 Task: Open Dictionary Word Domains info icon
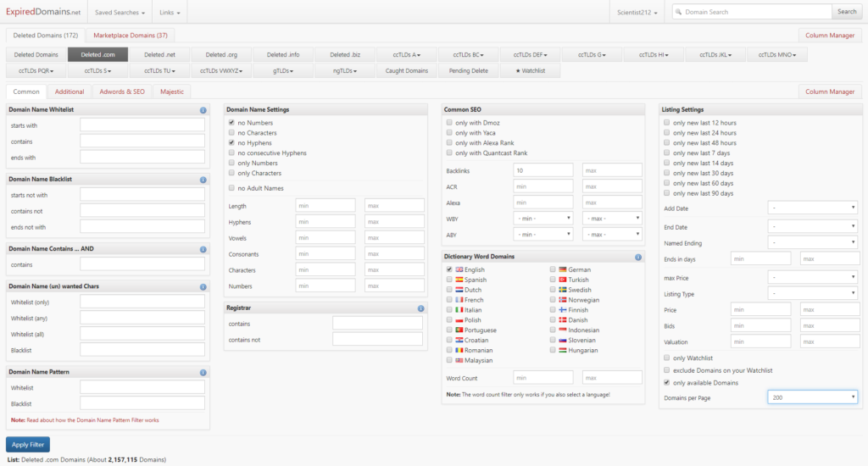point(638,257)
